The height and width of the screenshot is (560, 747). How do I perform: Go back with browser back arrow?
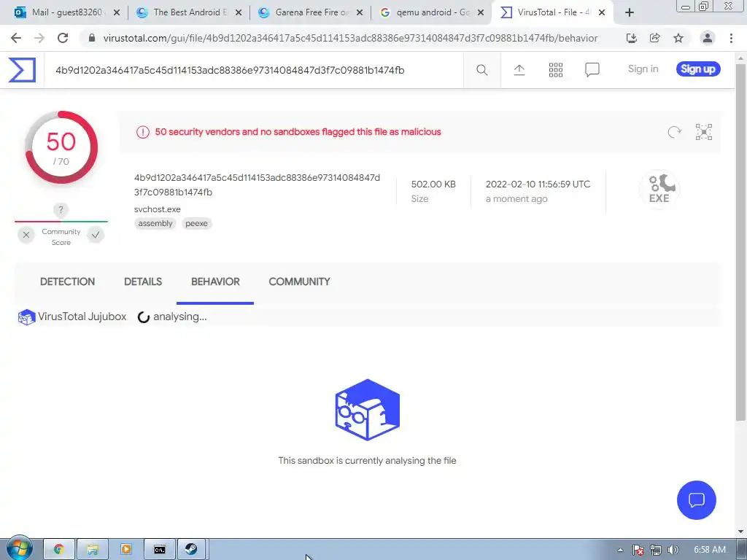pos(16,38)
